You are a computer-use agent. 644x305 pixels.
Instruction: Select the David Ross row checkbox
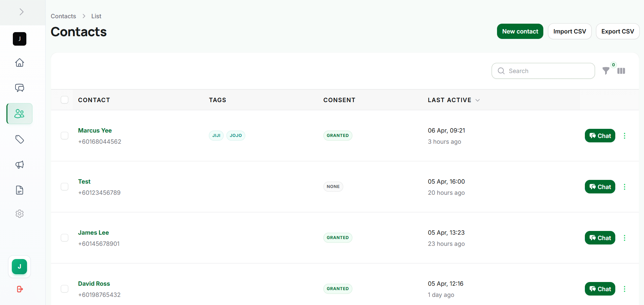pyautogui.click(x=65, y=289)
